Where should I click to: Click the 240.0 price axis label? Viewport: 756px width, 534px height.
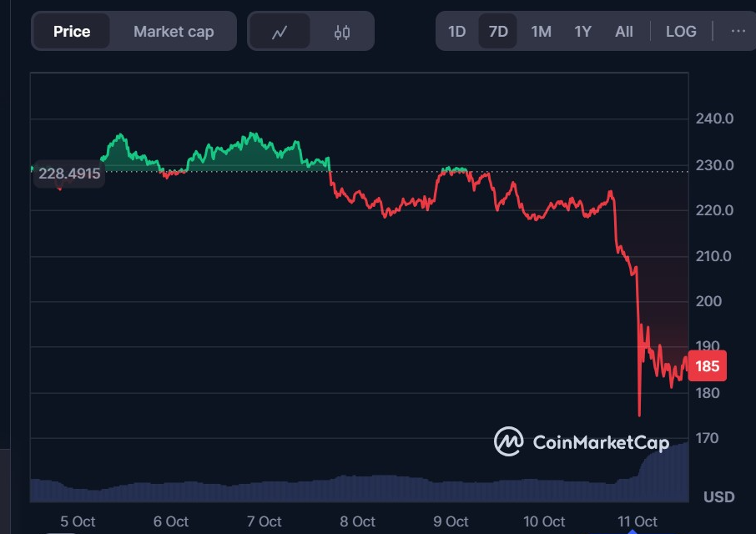pos(714,118)
